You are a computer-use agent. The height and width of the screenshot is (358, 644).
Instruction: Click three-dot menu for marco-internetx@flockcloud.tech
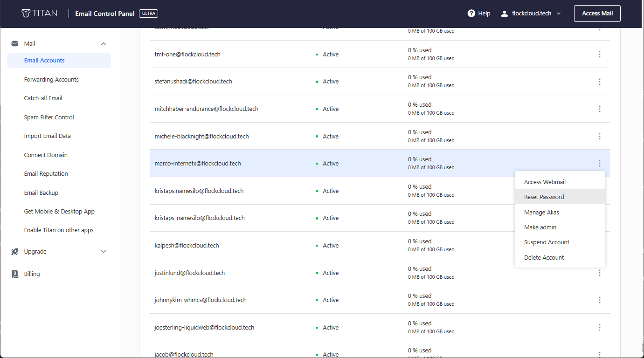600,164
